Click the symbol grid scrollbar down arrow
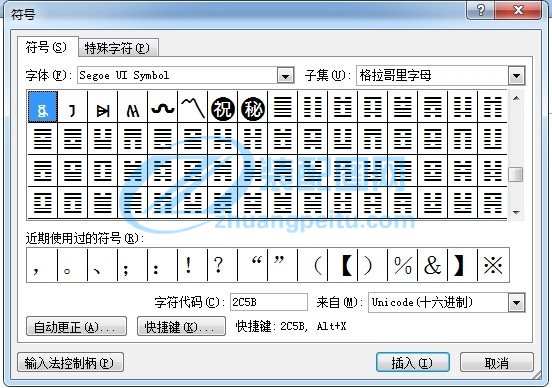 pos(516,212)
